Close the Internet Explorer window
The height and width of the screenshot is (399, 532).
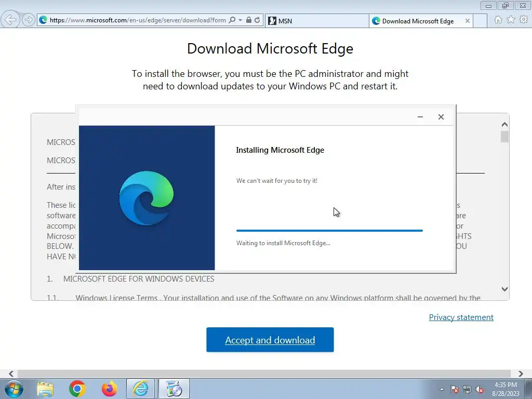[x=523, y=5]
